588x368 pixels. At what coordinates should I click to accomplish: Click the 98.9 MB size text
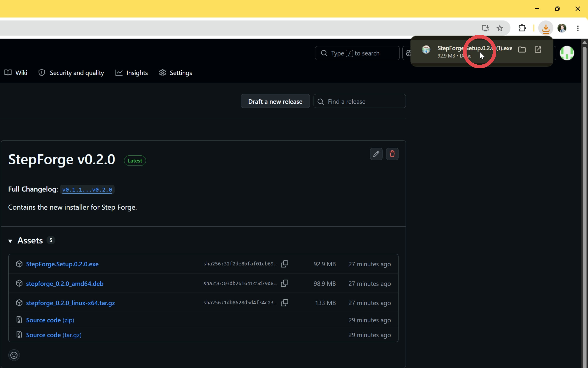[324, 284]
